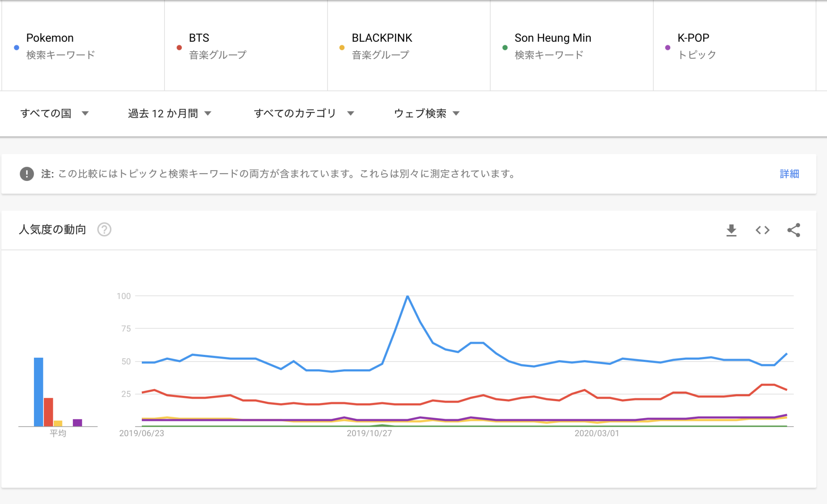Click the 人気度の動向 chart title

53,229
